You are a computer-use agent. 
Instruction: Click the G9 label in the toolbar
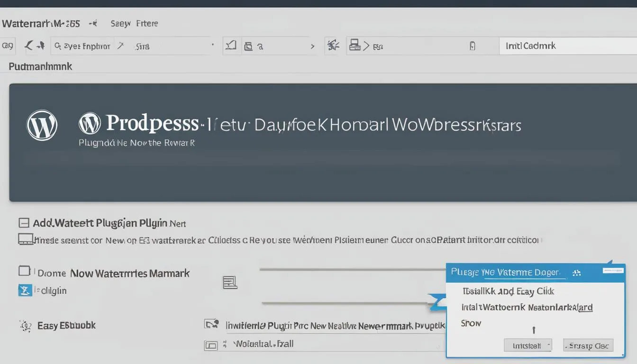click(x=8, y=46)
